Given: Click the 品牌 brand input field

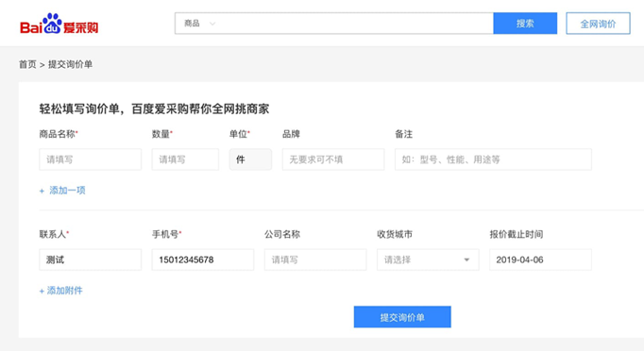Looking at the screenshot, I should [333, 159].
